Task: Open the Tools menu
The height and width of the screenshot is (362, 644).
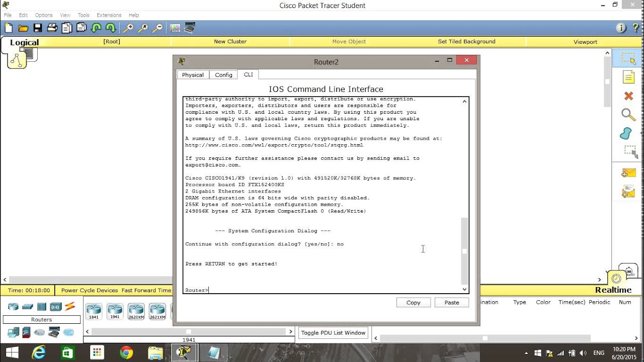Action: coord(84,15)
